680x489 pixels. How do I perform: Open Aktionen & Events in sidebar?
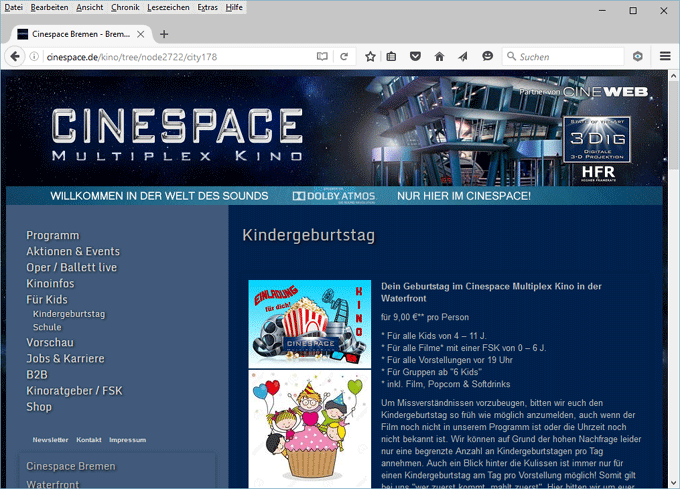click(x=73, y=251)
